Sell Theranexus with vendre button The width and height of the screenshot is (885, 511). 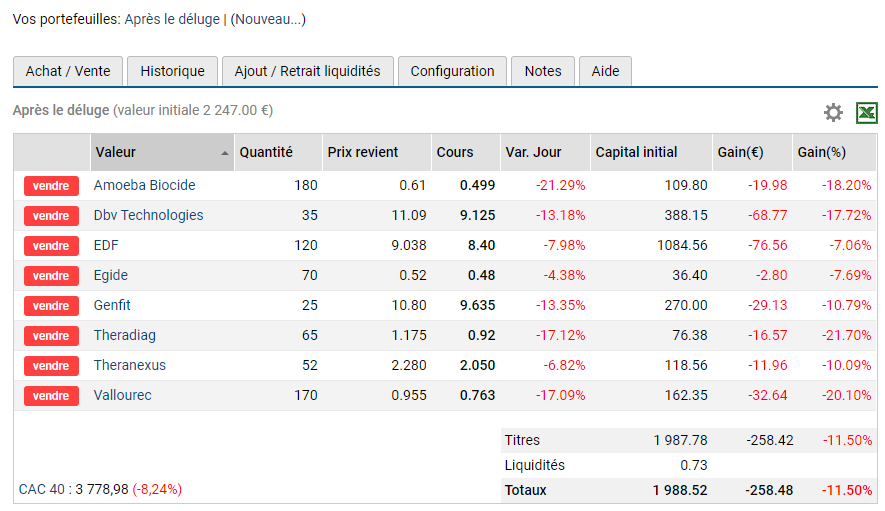51,365
